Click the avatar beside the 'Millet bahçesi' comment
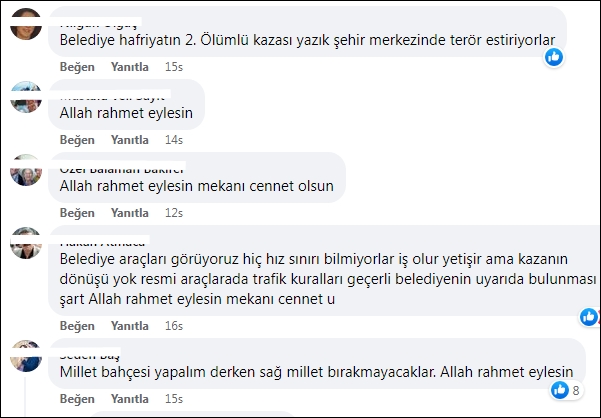Viewport: 601px width, 418px height. [x=25, y=355]
